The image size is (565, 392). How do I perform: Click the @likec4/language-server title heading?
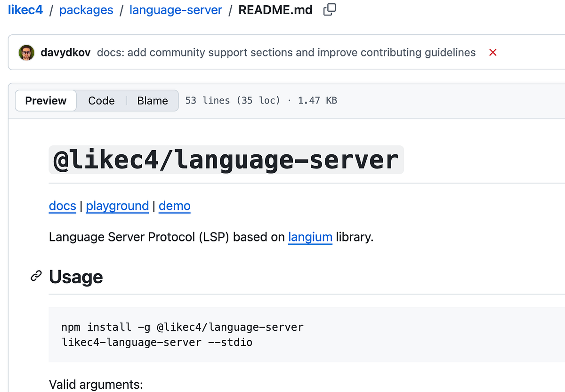[226, 160]
